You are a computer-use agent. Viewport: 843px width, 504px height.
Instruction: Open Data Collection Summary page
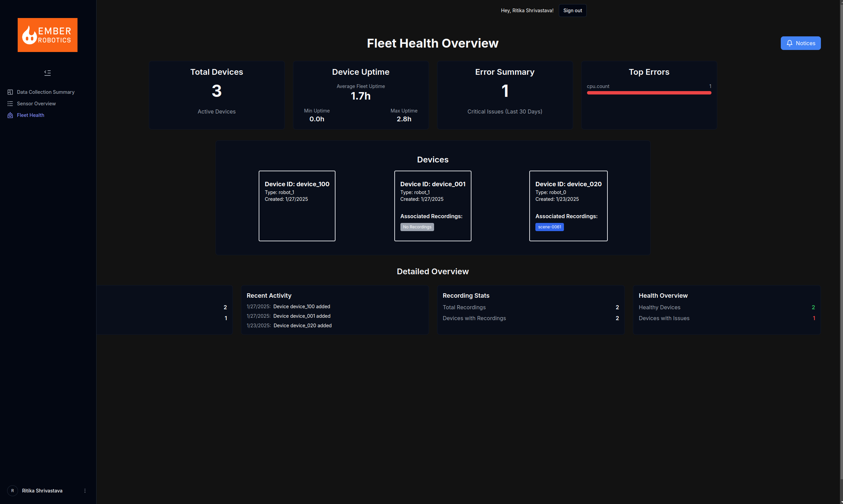46,92
